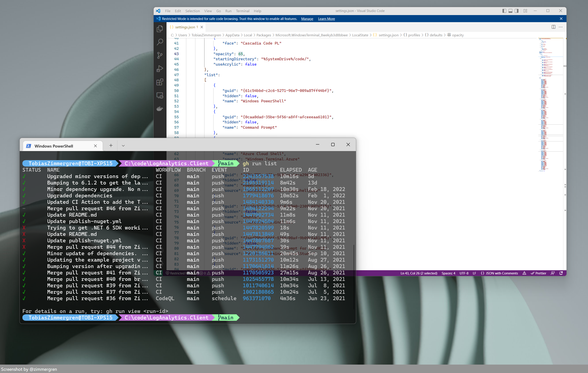
Task: Click the Run and Debug icon in sidebar
Action: point(160,69)
